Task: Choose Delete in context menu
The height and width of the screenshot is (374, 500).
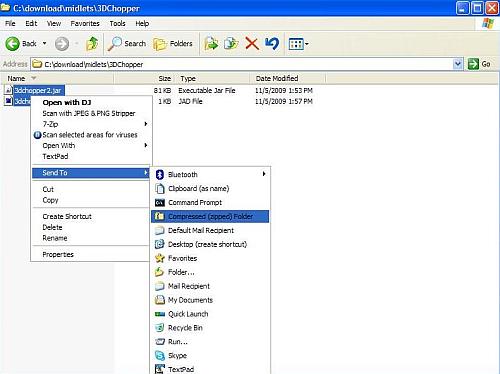Action: point(91,227)
